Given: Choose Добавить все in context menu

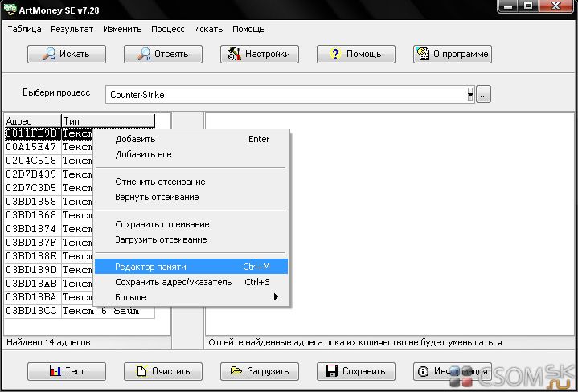Looking at the screenshot, I should [191, 154].
